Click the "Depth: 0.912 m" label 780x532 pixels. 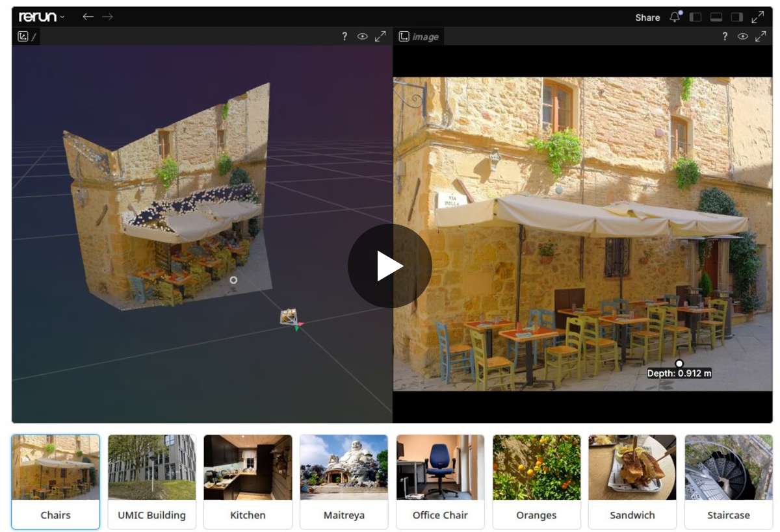coord(679,374)
